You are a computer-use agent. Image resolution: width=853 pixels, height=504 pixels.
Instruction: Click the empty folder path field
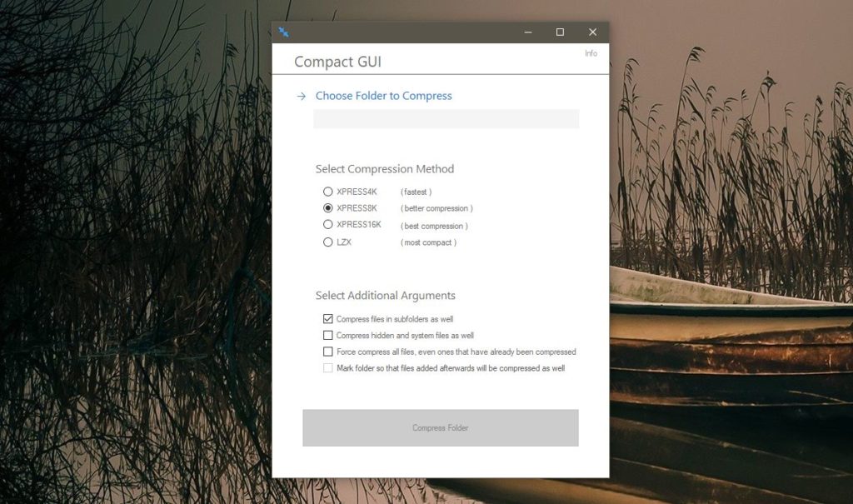tap(446, 118)
